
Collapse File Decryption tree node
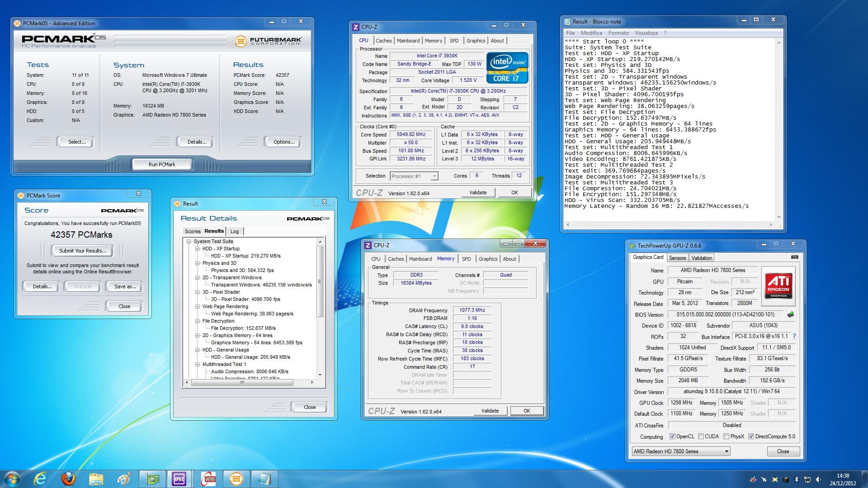click(x=198, y=321)
